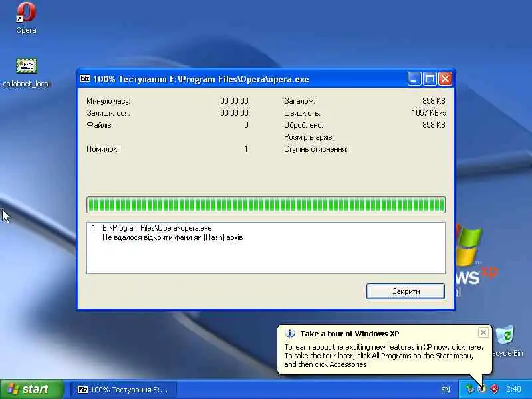Click the Загалом: label

(x=300, y=101)
